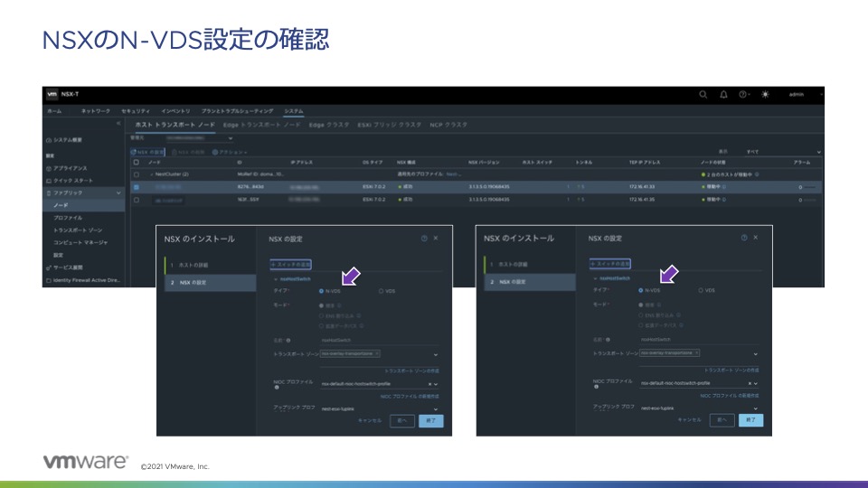
Task: Open search in the NSX-T header
Action: [703, 95]
